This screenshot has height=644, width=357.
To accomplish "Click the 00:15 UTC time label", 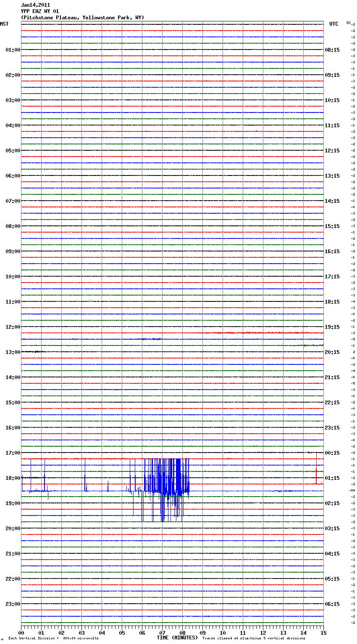I will pyautogui.click(x=332, y=453).
